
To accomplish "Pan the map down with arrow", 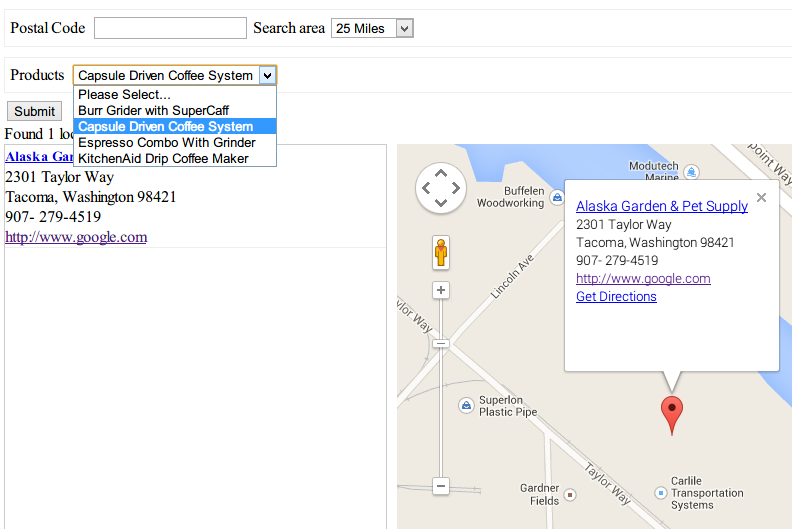I will click(441, 203).
